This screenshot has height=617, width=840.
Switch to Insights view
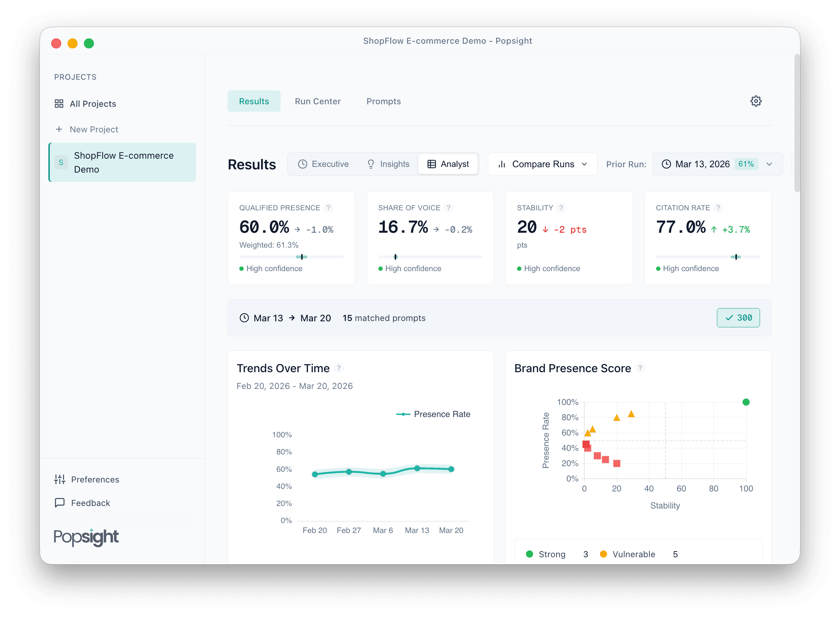coord(388,164)
